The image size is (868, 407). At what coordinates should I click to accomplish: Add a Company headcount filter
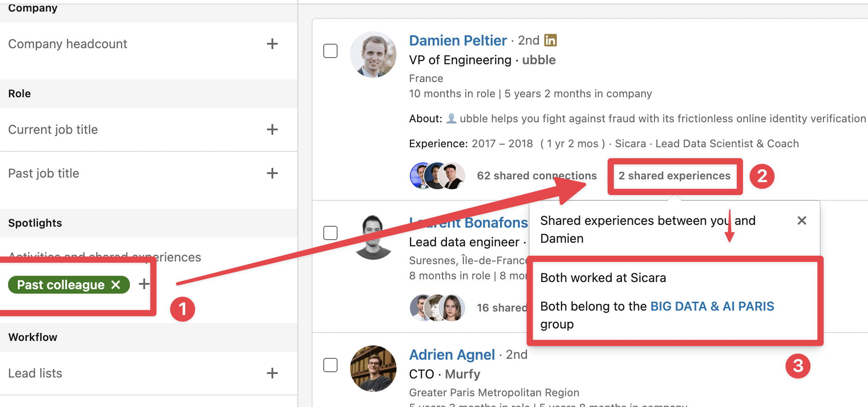coord(272,44)
